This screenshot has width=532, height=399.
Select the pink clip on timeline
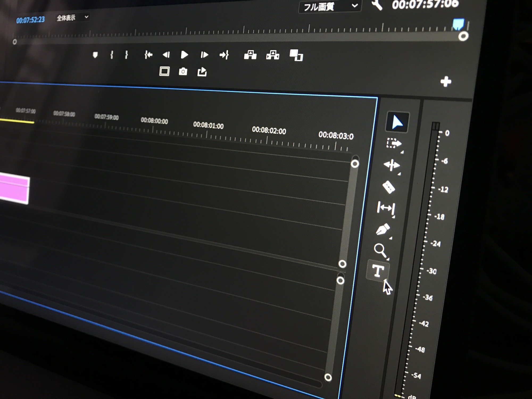pyautogui.click(x=14, y=190)
